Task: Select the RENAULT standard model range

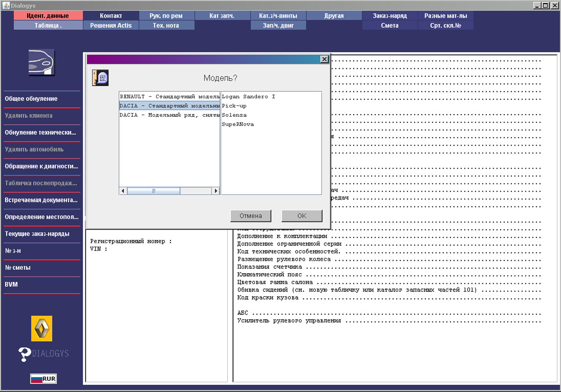Action: click(169, 97)
